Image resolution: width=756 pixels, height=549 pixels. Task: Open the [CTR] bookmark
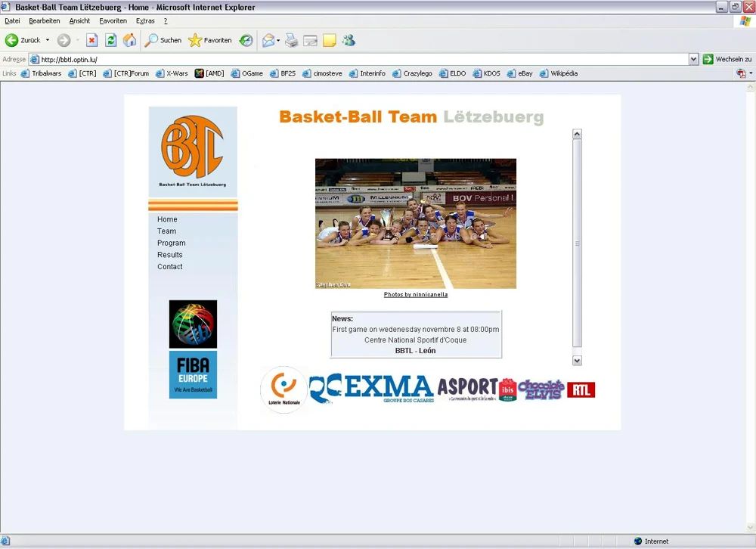[82, 73]
